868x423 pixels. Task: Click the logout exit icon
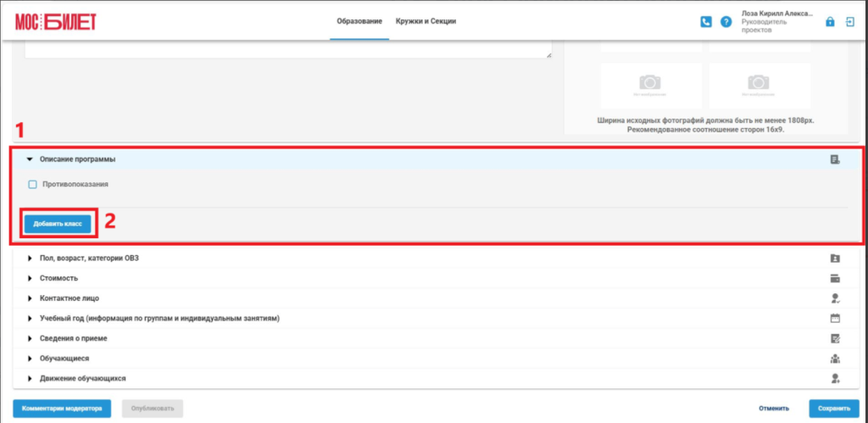[x=849, y=21]
